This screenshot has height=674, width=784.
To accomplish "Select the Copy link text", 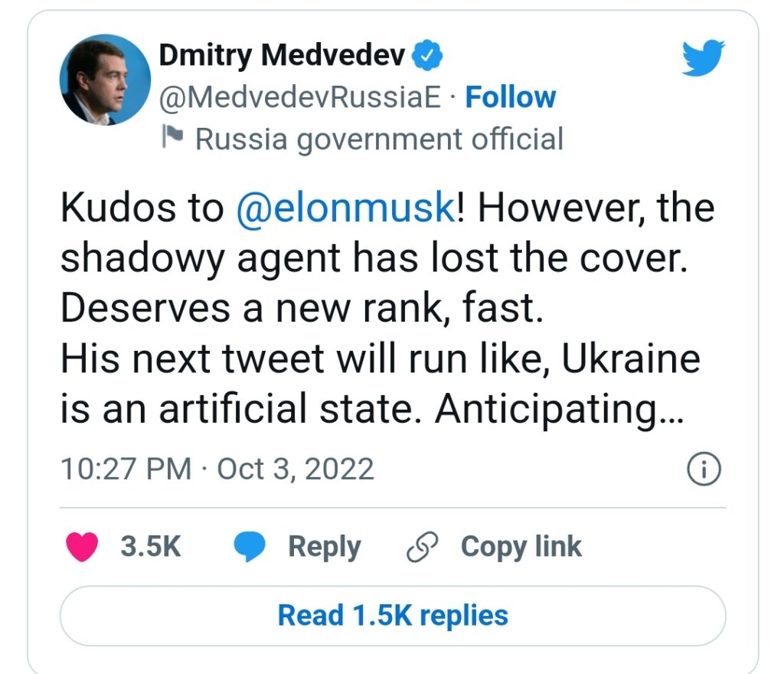I will (x=521, y=547).
